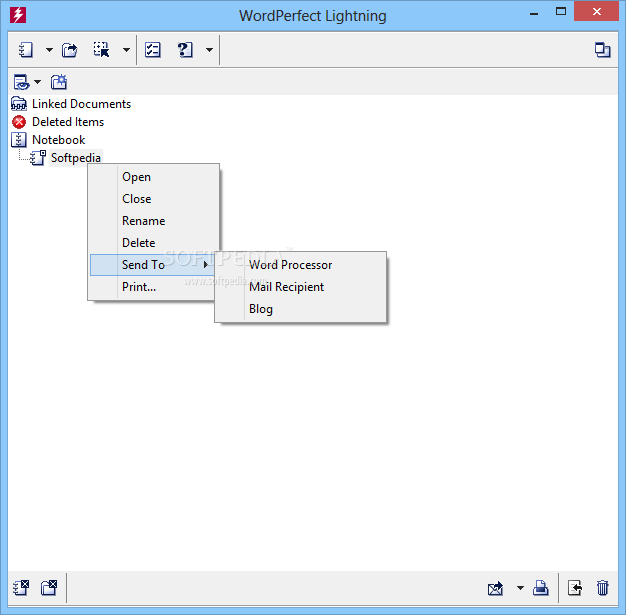Choose Open from the context menu
Screen dimensions: 626x615
154,177
